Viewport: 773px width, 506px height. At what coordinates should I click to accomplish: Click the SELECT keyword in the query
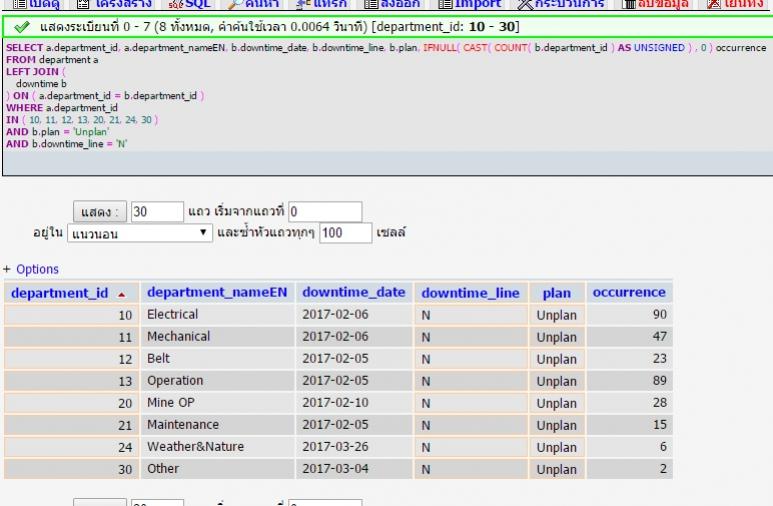pyautogui.click(x=24, y=48)
